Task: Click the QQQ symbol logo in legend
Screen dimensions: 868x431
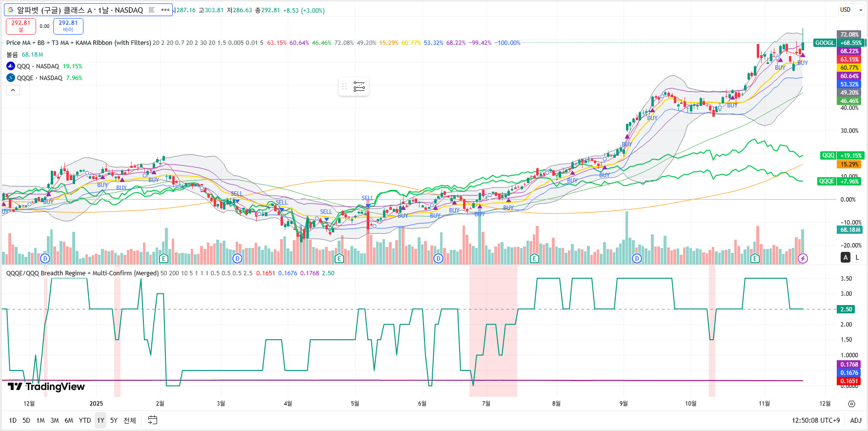Action: point(11,66)
